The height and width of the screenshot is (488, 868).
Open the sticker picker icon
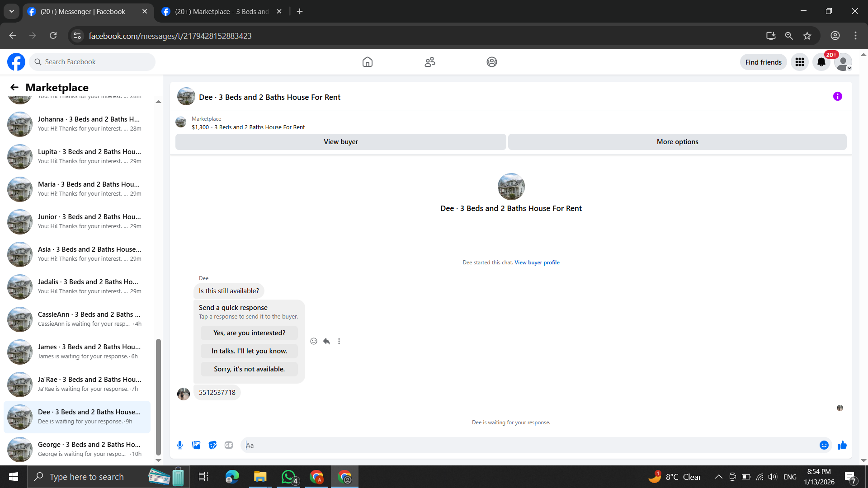tap(212, 445)
